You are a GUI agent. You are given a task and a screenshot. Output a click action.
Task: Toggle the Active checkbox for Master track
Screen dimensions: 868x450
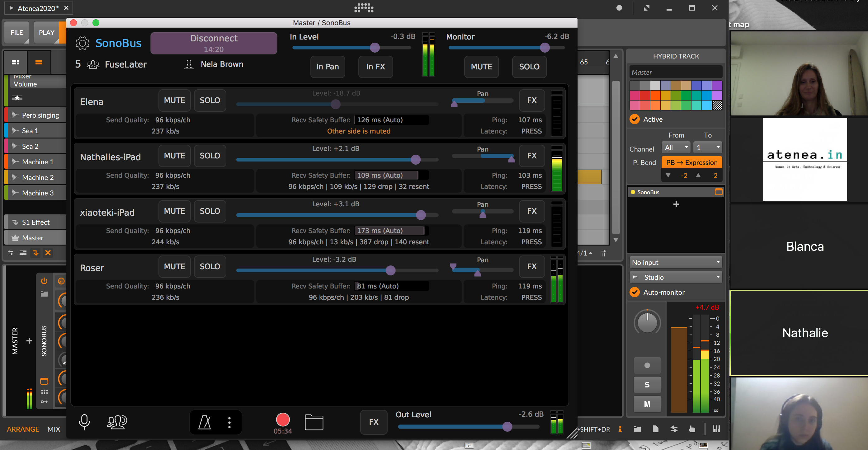click(x=634, y=119)
